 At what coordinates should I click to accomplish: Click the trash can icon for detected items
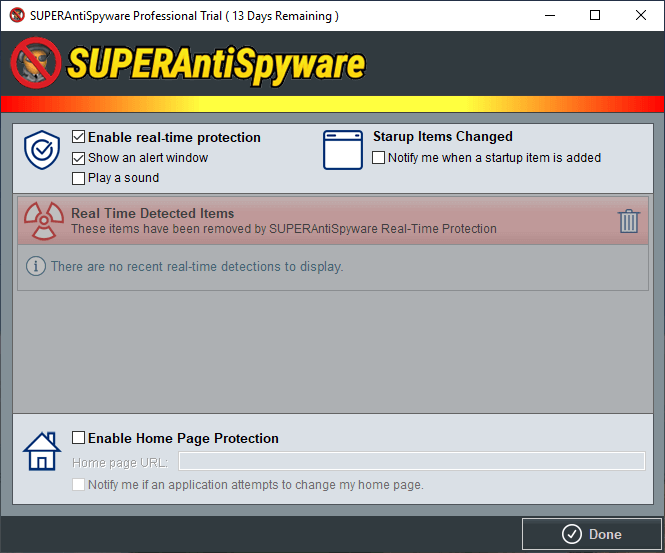pos(629,221)
